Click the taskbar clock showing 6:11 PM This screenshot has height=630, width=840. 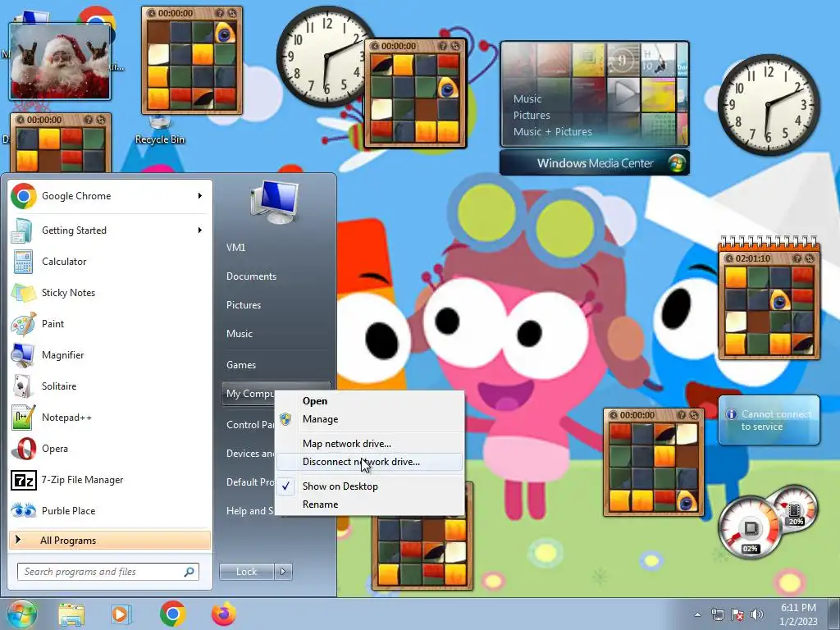coord(798,614)
